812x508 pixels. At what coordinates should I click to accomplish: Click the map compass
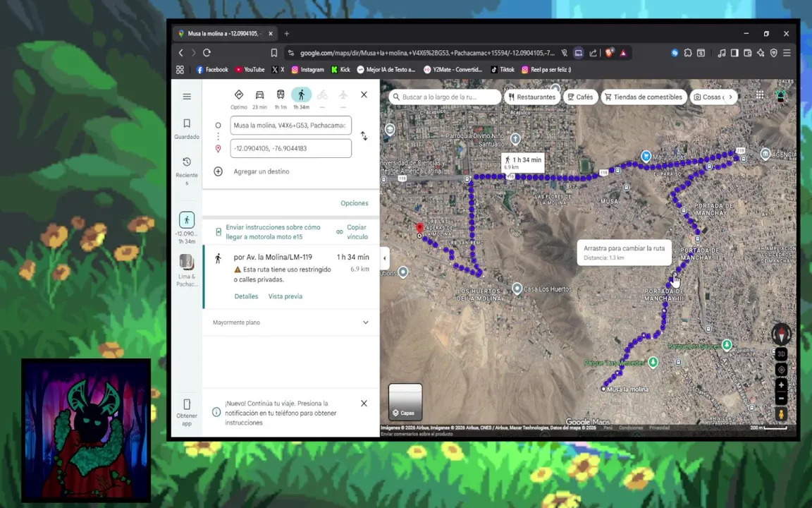coord(782,334)
